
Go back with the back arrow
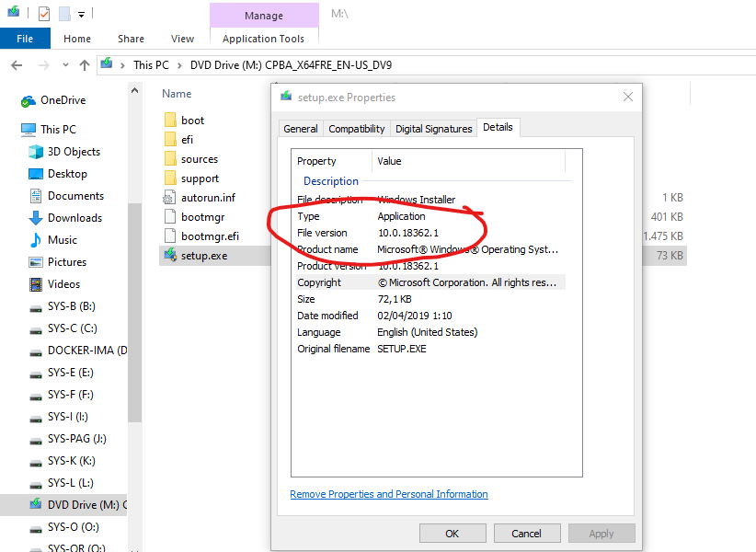tap(17, 65)
